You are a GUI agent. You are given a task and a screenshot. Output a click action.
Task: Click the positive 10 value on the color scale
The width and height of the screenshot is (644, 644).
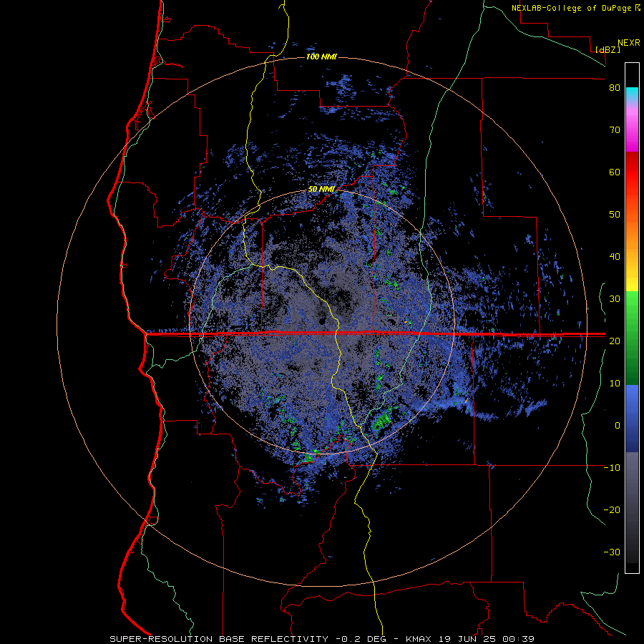point(615,384)
